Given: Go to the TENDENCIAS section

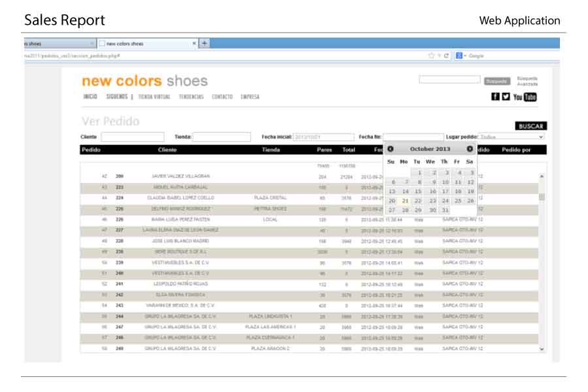Looking at the screenshot, I should 191,97.
